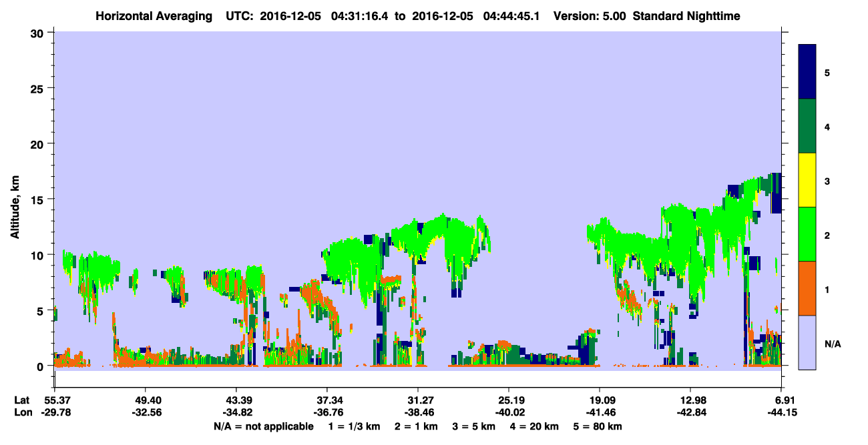
Task: Select the 15 km altitude tick label
Action: (x=39, y=199)
